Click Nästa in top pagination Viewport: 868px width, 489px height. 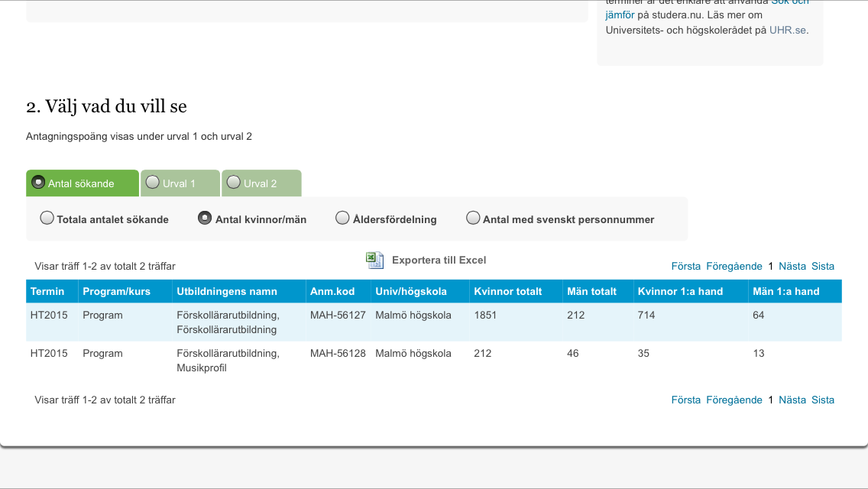pos(792,267)
